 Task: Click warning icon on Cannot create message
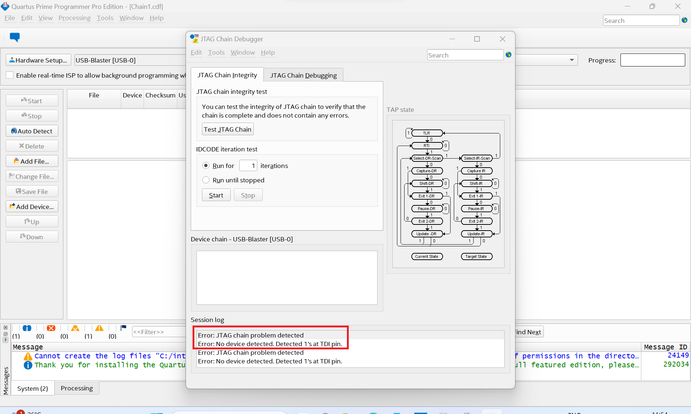(28, 356)
